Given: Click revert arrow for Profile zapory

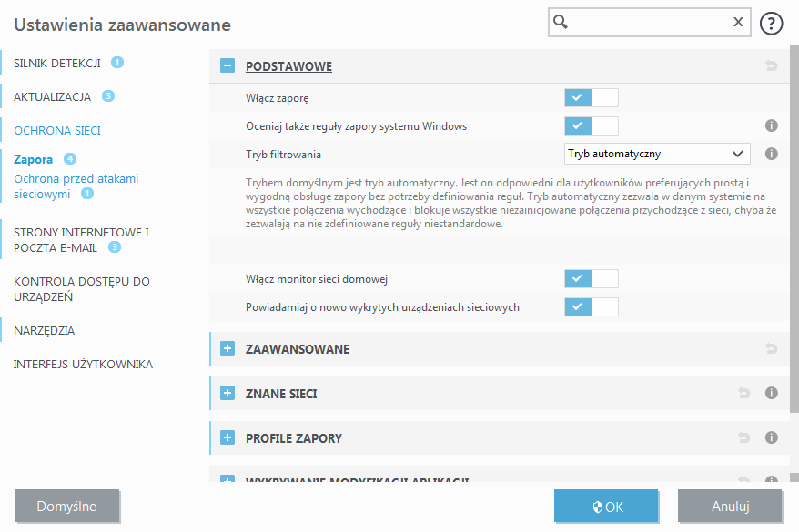Looking at the screenshot, I should pyautogui.click(x=744, y=438).
